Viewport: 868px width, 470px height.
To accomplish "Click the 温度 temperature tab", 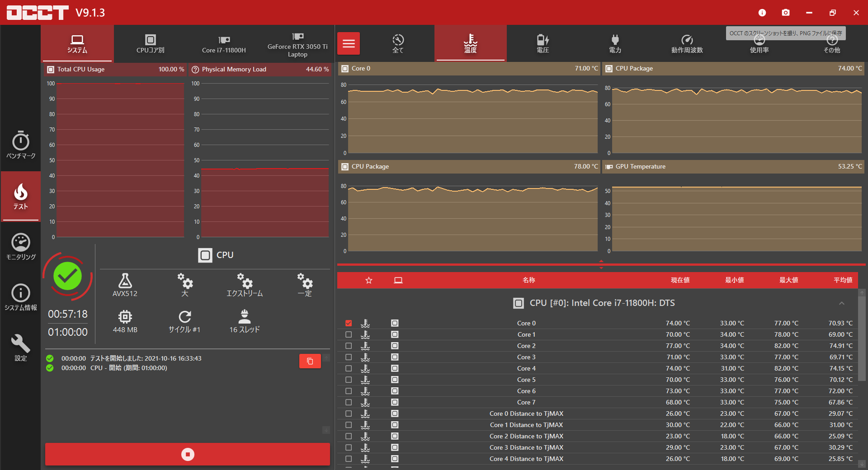I will pyautogui.click(x=470, y=43).
